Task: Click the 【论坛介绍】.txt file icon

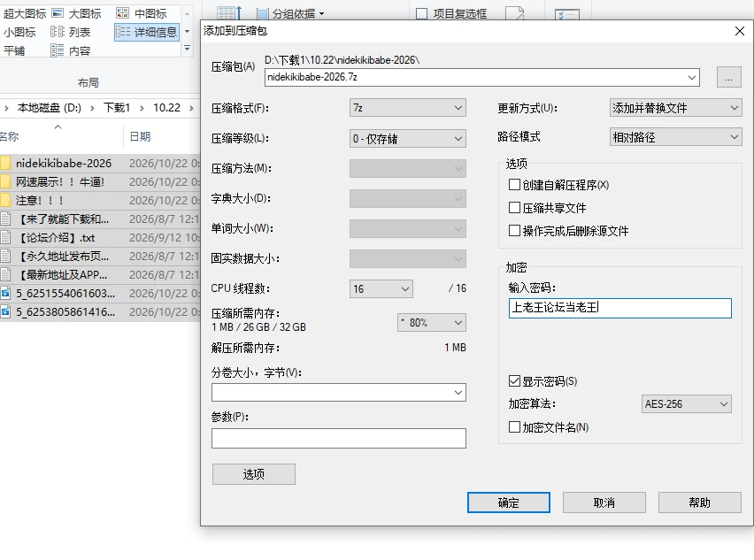Action: pos(6,237)
